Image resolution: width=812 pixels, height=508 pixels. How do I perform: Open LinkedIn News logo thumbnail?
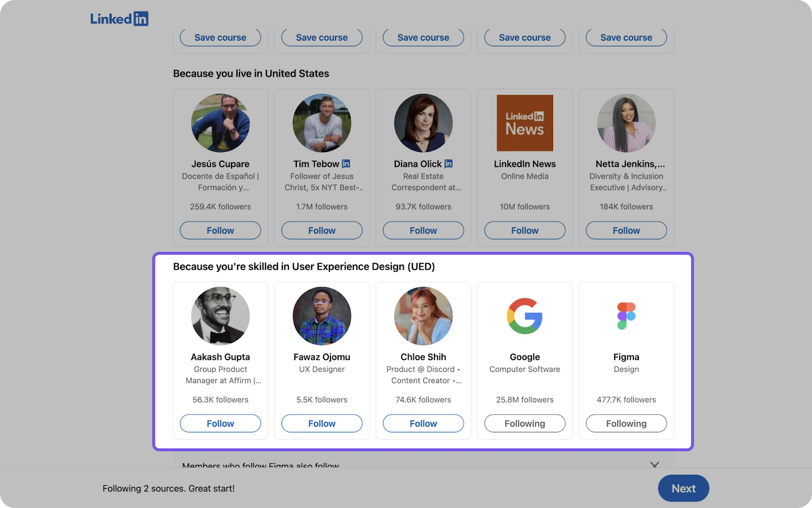(x=525, y=123)
